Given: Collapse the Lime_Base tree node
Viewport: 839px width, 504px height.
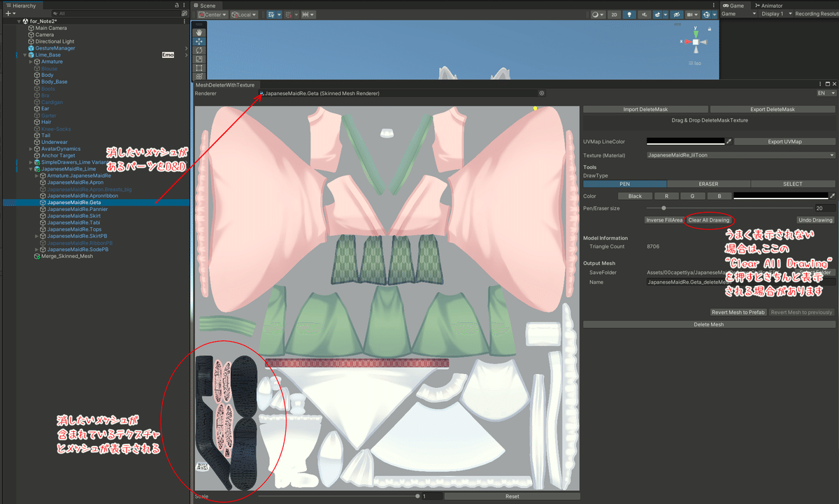Looking at the screenshot, I should tap(24, 55).
